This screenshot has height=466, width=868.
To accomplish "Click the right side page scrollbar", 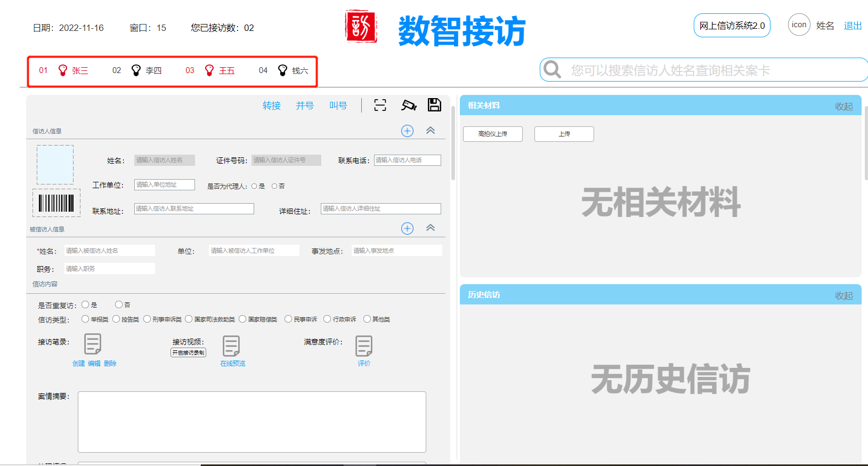I will 866,143.
